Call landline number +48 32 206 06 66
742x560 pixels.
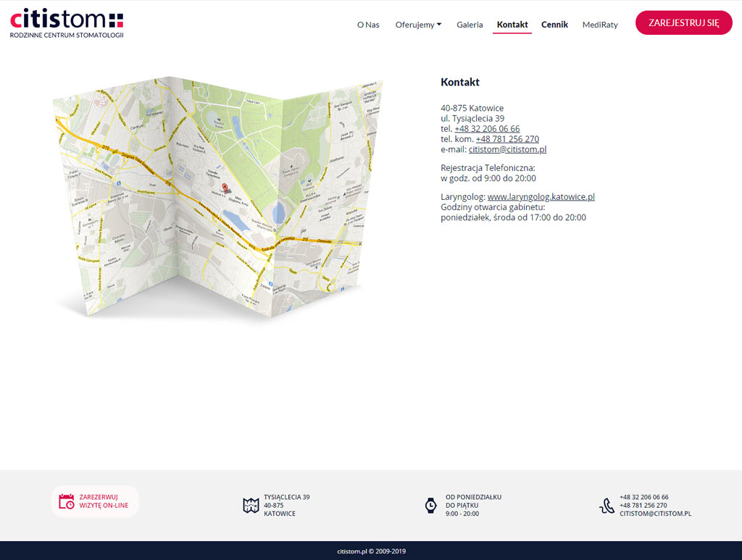[x=487, y=129]
